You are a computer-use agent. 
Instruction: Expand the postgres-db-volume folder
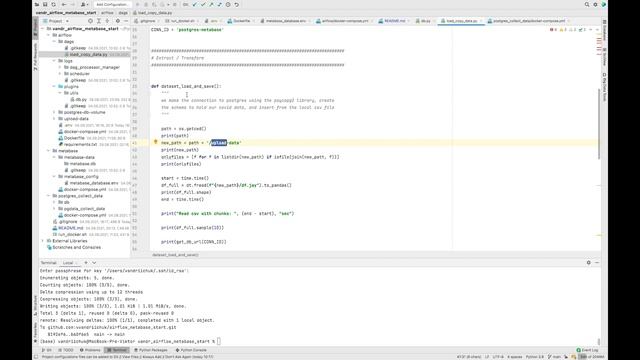[x=54, y=112]
